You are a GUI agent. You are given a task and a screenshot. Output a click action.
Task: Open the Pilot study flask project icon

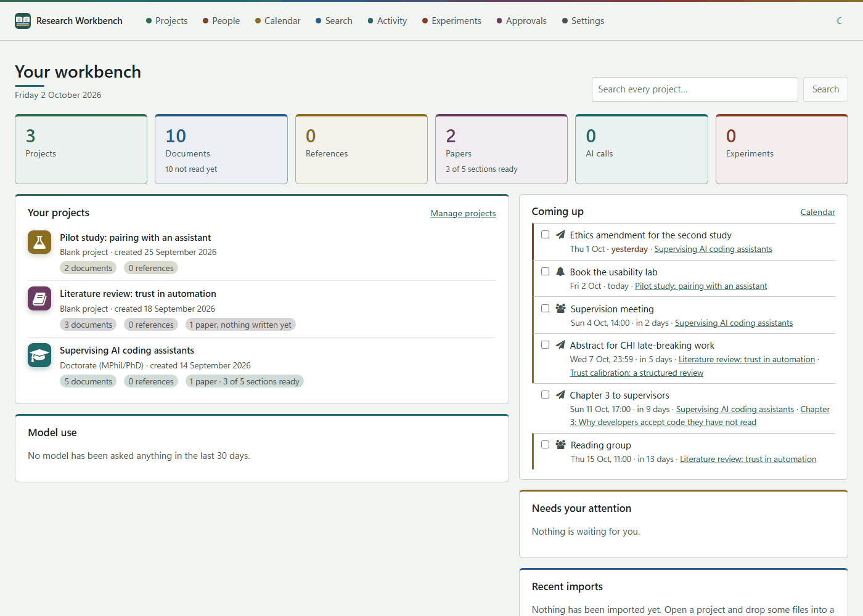click(x=39, y=242)
